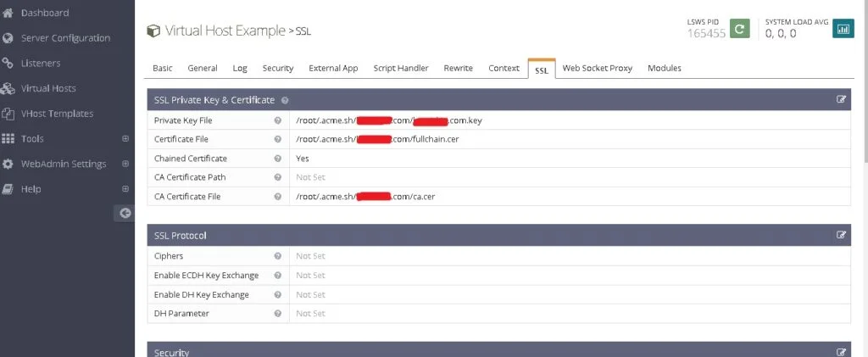This screenshot has height=357, width=868.
Task: Open Virtual Hosts in sidebar
Action: coord(48,88)
